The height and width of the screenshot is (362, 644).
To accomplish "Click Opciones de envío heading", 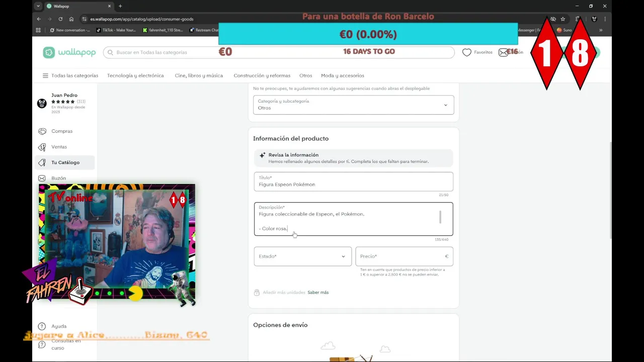I will point(280,325).
